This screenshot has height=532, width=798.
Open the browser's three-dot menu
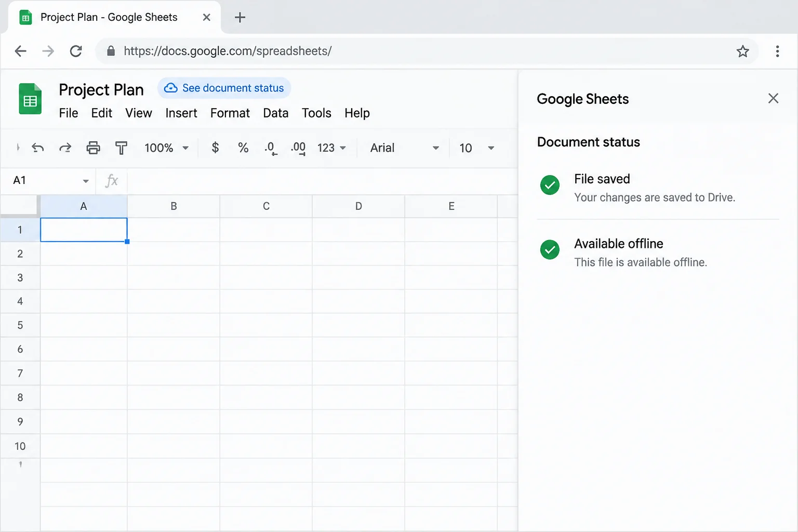(x=777, y=51)
